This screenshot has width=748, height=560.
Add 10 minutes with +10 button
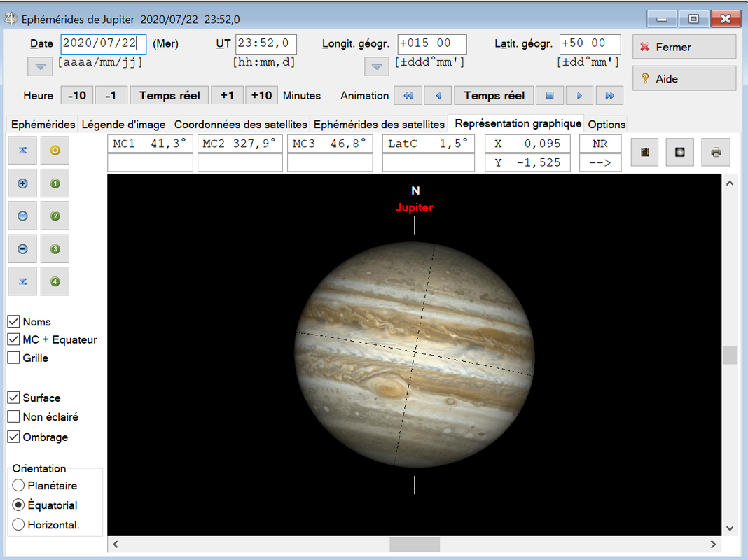tap(261, 96)
